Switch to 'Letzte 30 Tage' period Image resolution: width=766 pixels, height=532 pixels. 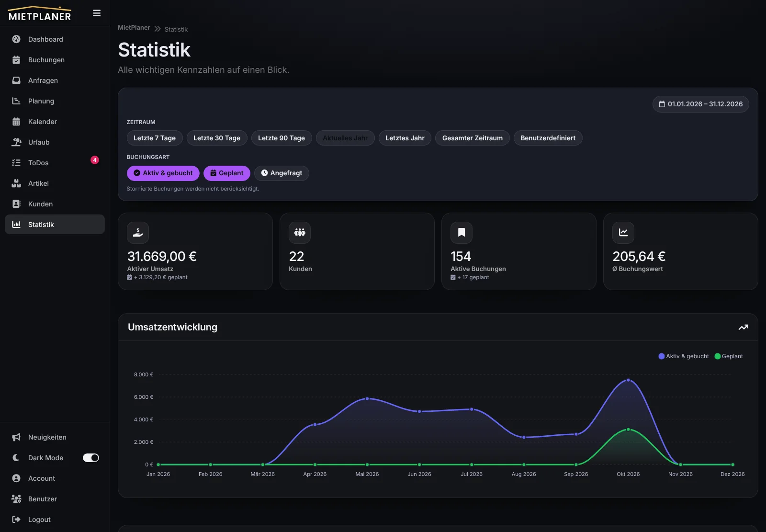(217, 138)
